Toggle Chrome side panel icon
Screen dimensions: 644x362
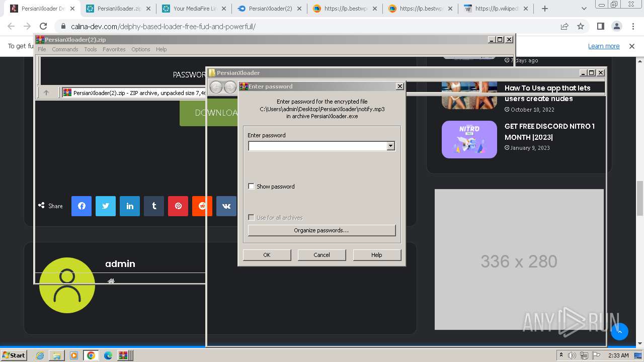(600, 26)
